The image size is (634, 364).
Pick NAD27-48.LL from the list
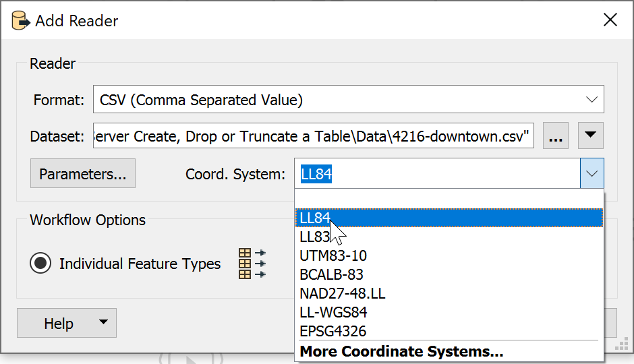coord(449,293)
